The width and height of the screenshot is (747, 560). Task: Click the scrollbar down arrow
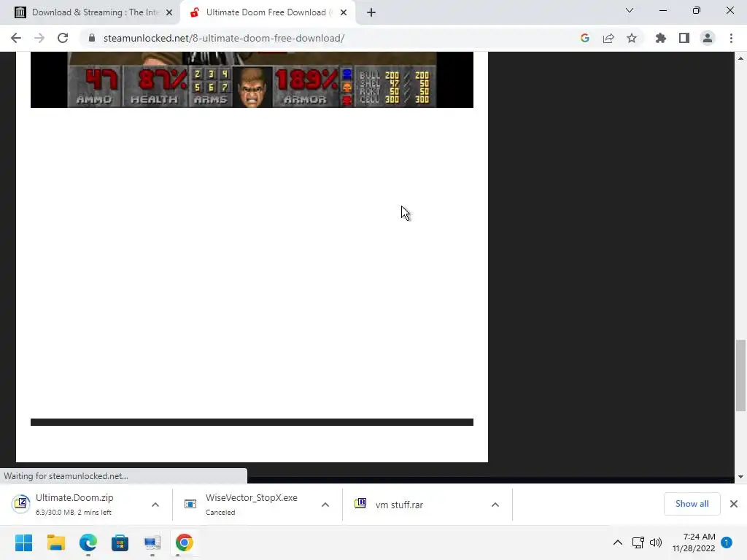coord(740,477)
